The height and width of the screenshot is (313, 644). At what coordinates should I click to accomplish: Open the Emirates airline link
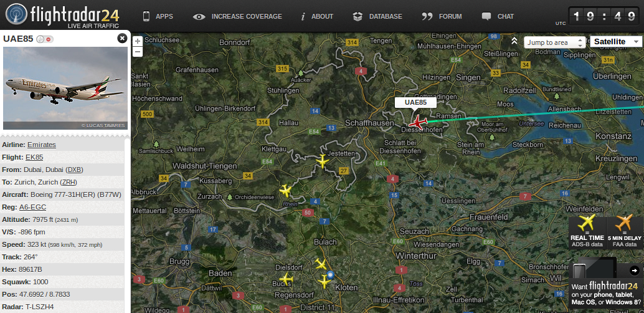coord(42,145)
